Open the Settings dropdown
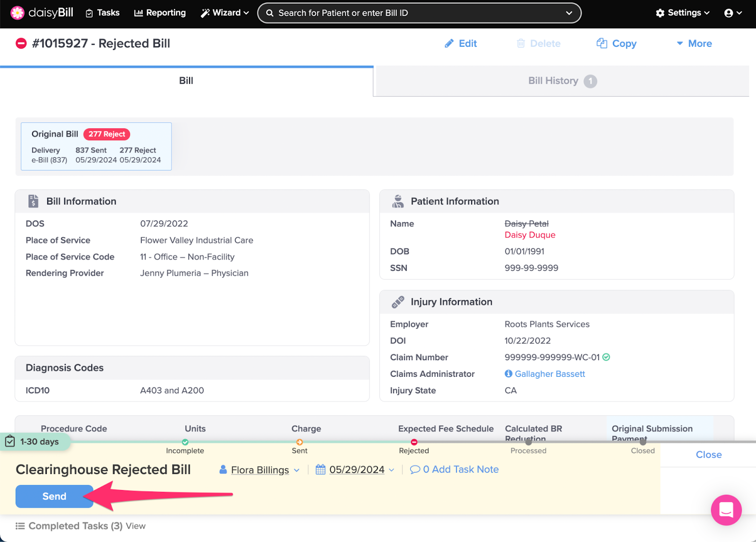 pos(683,13)
